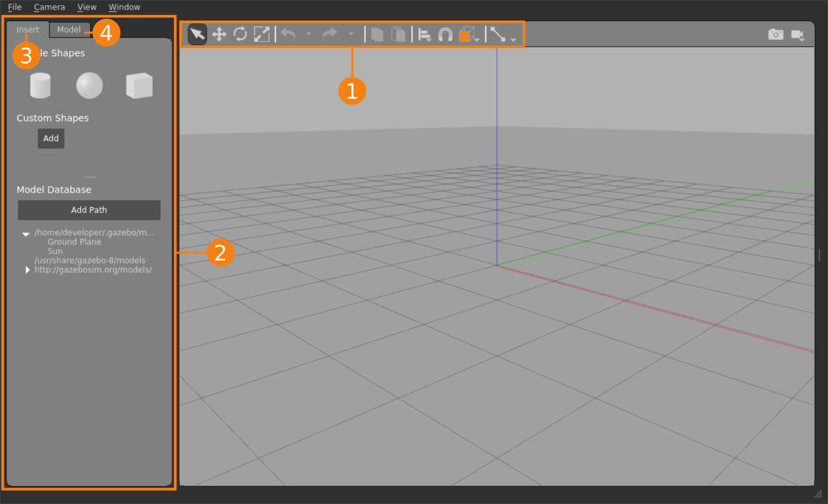The height and width of the screenshot is (504, 828).
Task: Open the Camera menu
Action: point(49,7)
